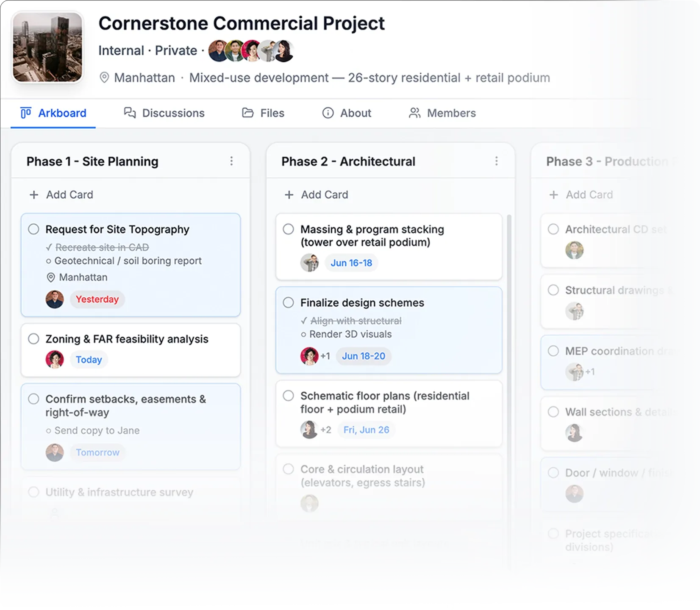Mark Zoning & FAR feasibility analysis complete

point(34,339)
